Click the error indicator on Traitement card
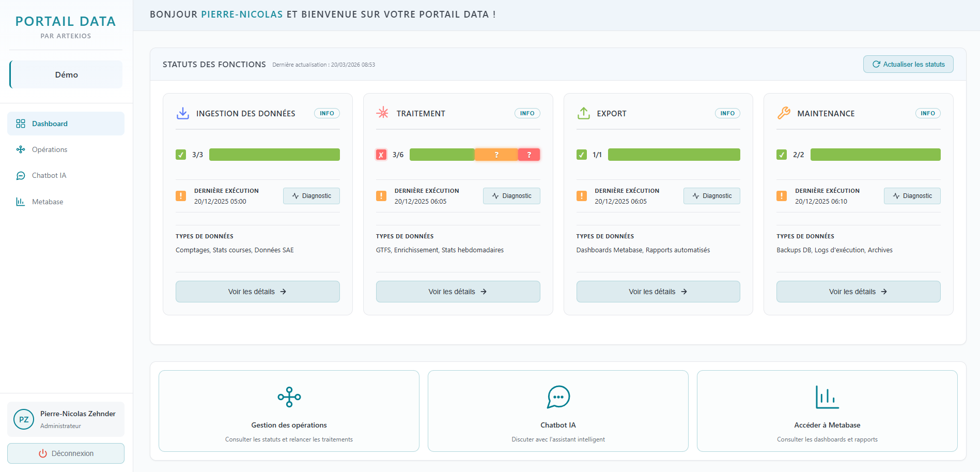 tap(381, 154)
